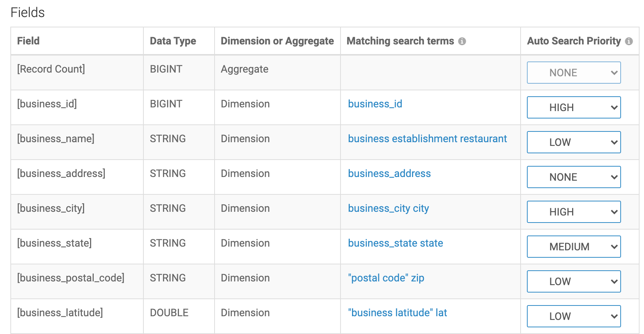The width and height of the screenshot is (644, 334).
Task: Click empty search terms cell for Record Count
Action: tap(430, 73)
